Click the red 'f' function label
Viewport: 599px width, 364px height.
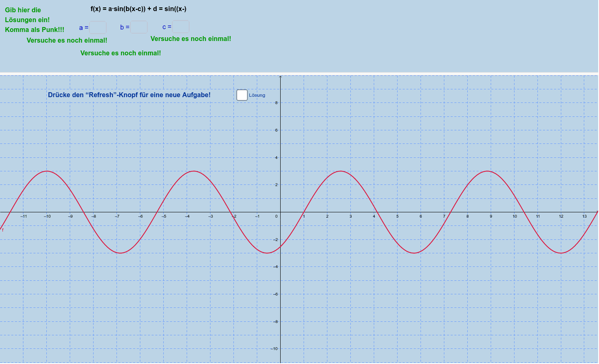pyautogui.click(x=2, y=230)
